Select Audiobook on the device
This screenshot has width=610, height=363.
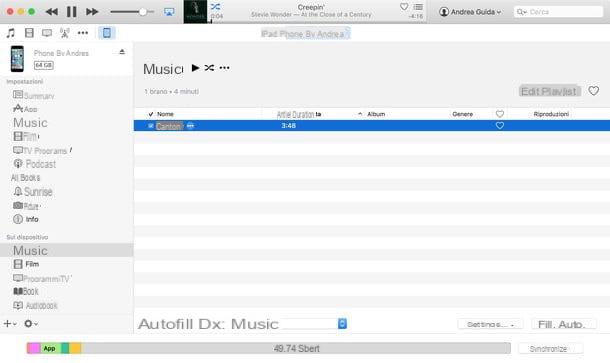[x=35, y=305]
